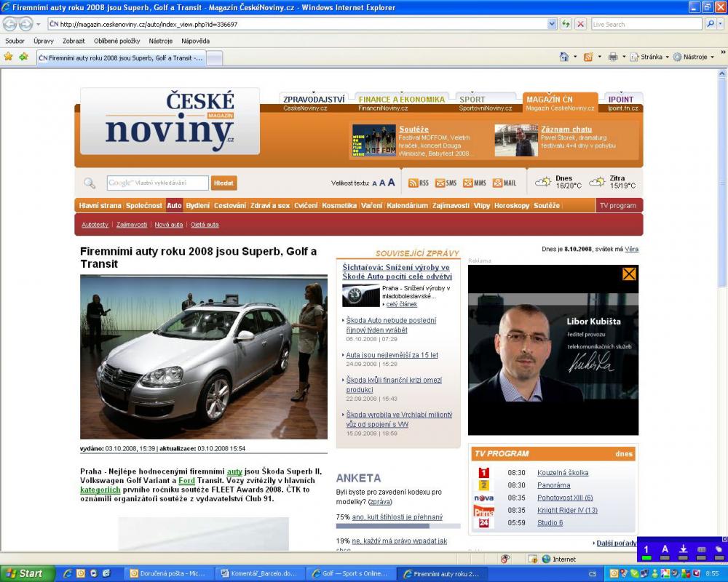Click Add to Favorites star-plus icon
The height and width of the screenshot is (582, 728).
24,57
